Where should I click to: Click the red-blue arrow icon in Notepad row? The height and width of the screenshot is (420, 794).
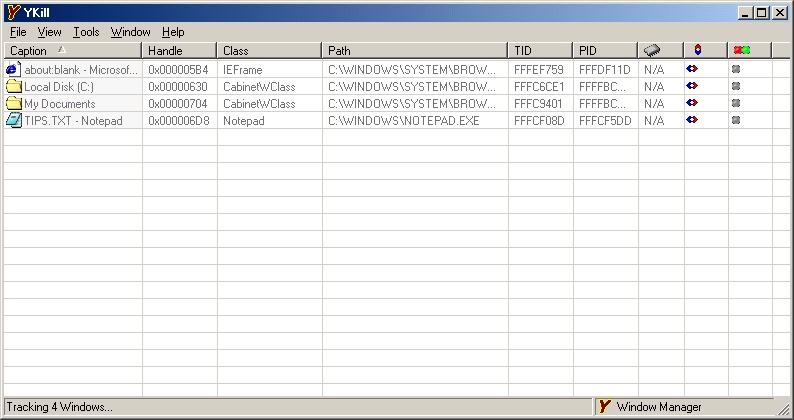coord(691,120)
